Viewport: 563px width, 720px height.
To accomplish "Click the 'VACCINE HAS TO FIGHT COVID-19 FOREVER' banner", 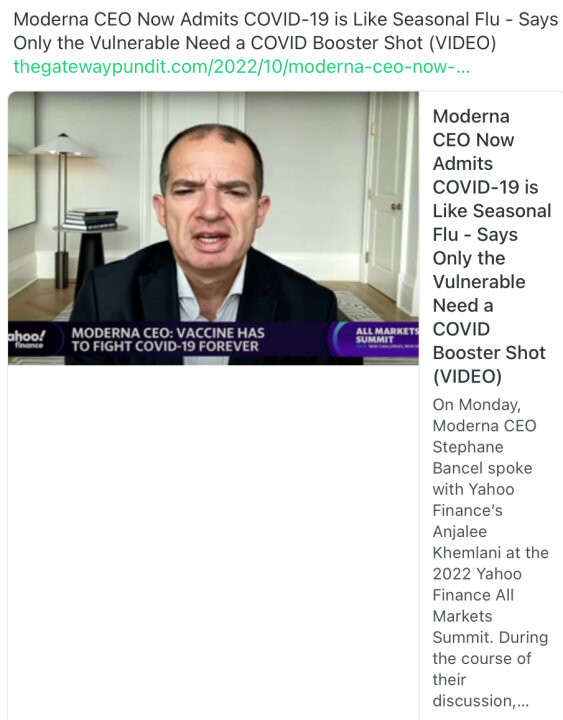I will (168, 339).
